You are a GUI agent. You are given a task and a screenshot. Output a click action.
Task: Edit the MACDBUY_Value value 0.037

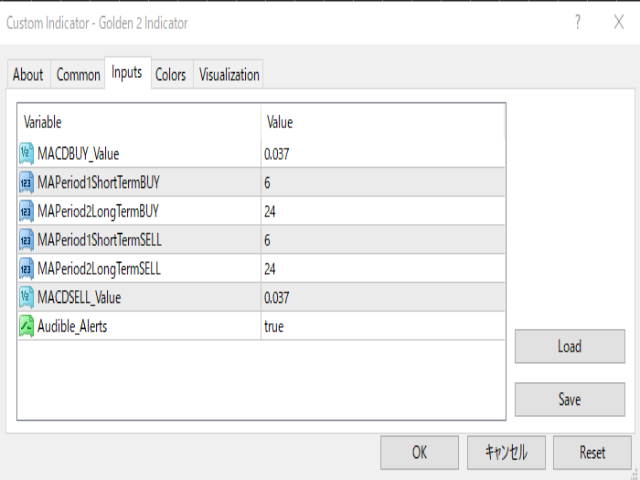(383, 154)
